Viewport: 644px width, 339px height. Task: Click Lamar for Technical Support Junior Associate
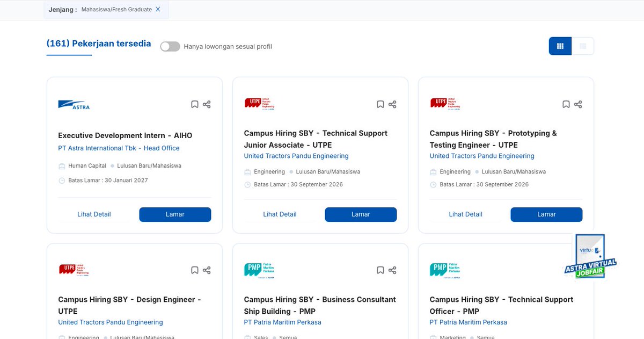tap(361, 214)
